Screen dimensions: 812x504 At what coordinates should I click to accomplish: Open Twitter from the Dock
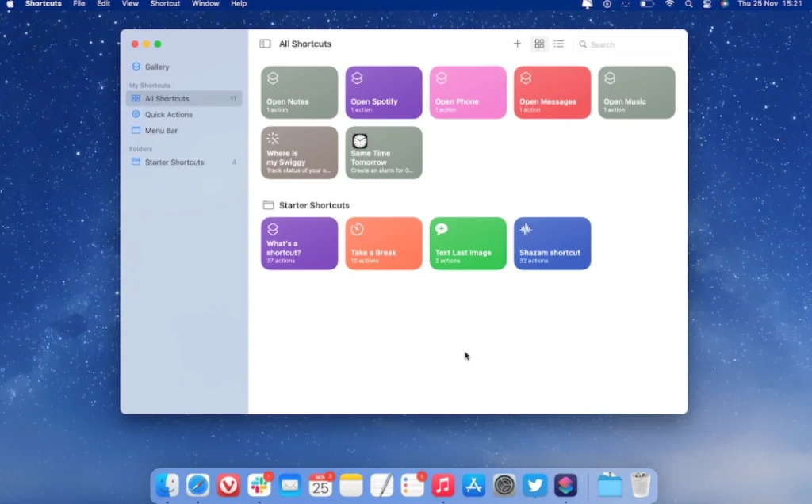coord(535,485)
